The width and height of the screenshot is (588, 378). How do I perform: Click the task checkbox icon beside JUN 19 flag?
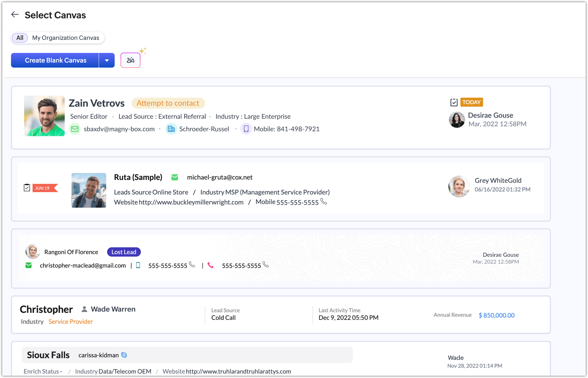[27, 188]
